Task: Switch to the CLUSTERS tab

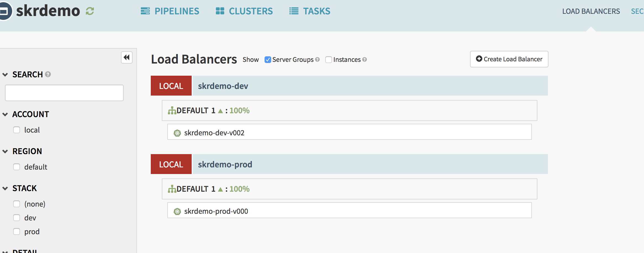Action: [244, 11]
